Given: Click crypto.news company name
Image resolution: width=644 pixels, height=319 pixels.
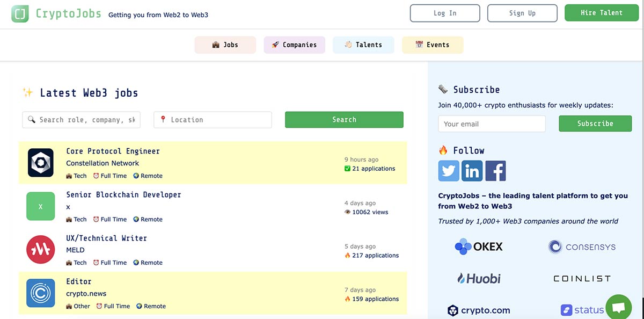Looking at the screenshot, I should [86, 294].
